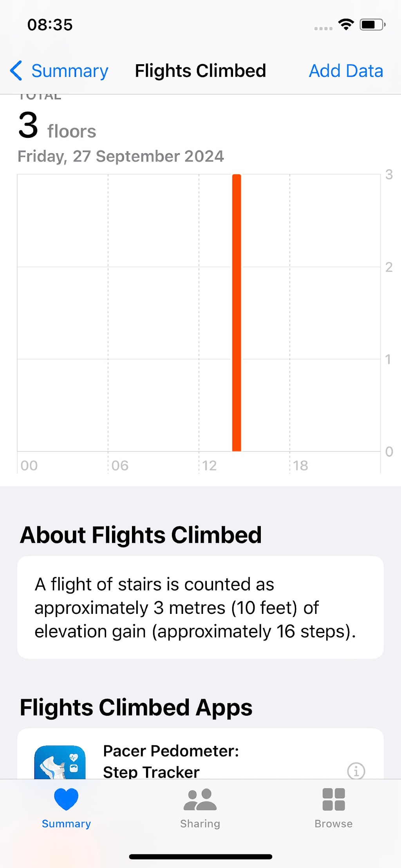Tap the 3 floors total value
401x868 pixels.
pos(57,126)
